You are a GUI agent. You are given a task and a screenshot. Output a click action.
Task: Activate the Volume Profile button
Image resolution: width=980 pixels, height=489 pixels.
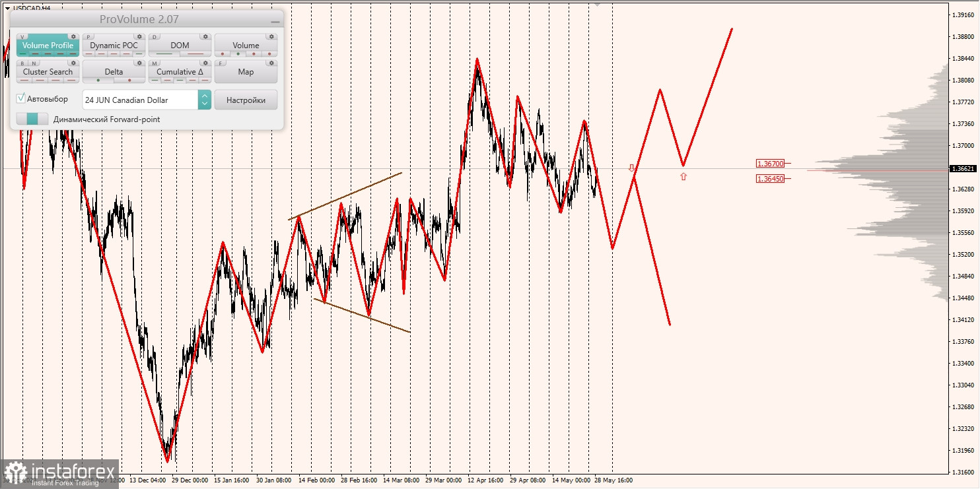click(48, 45)
